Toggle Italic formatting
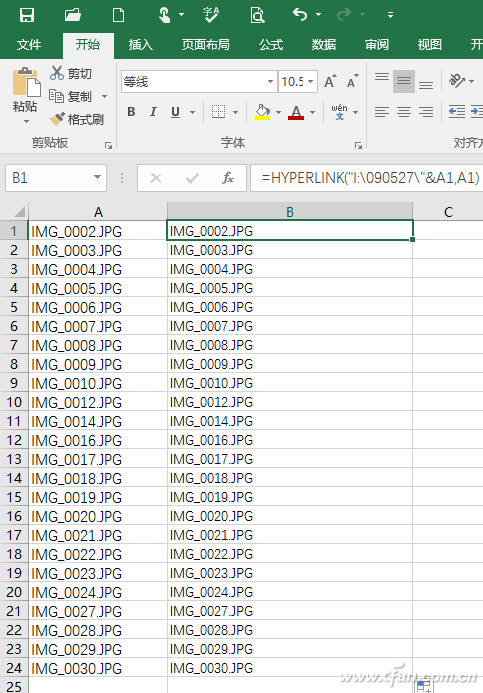The height and width of the screenshot is (693, 483). coord(153,112)
